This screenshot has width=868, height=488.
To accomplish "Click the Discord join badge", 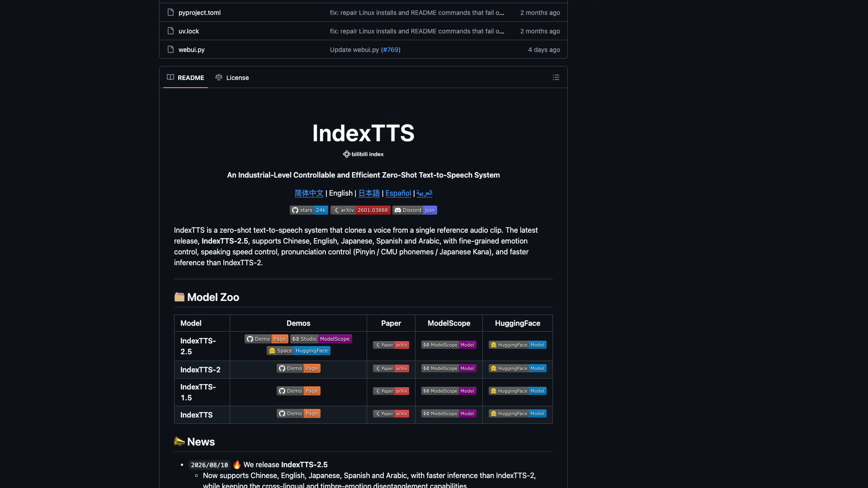I will (415, 210).
